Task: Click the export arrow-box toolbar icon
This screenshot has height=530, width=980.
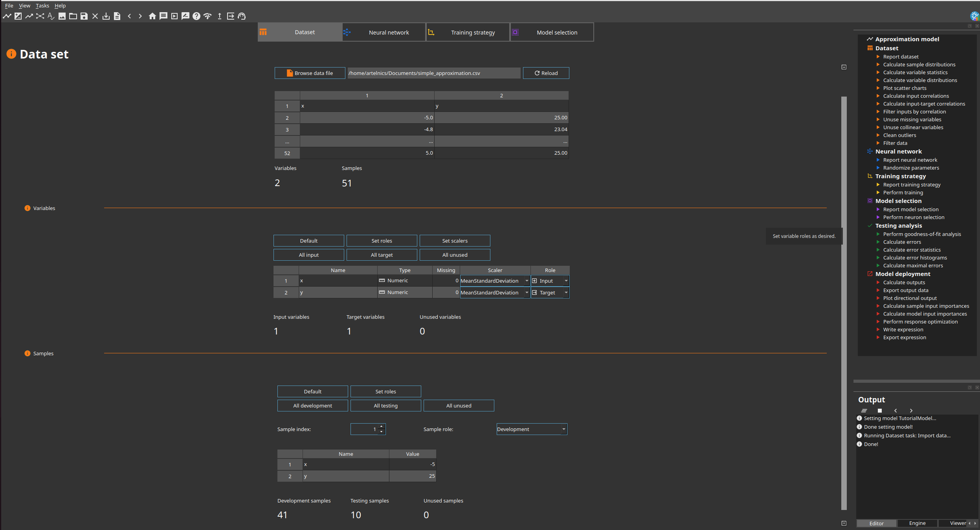Action: tap(231, 16)
